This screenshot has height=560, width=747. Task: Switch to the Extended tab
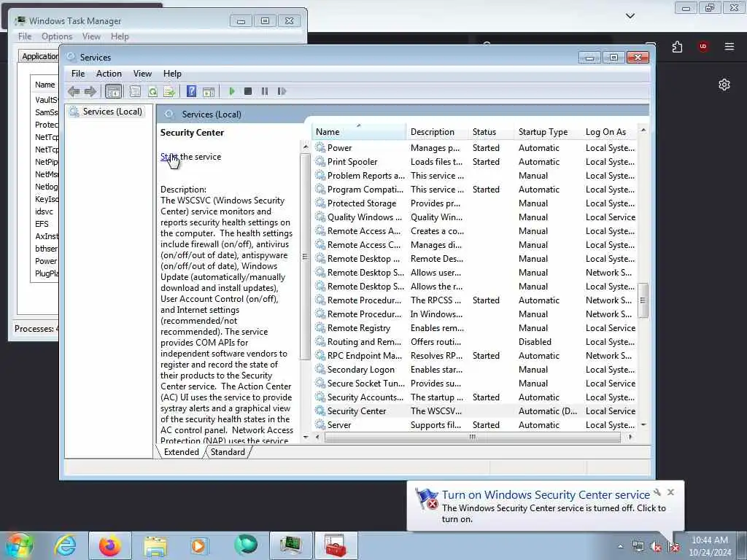click(x=181, y=452)
